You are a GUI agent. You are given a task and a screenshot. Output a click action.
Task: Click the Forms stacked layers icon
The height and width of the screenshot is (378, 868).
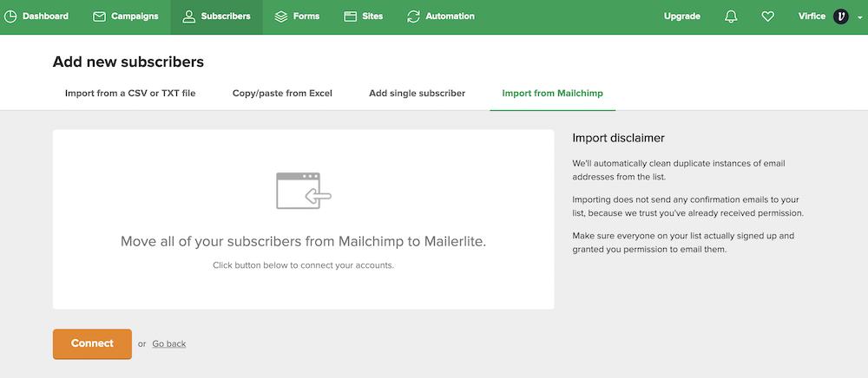(x=281, y=16)
